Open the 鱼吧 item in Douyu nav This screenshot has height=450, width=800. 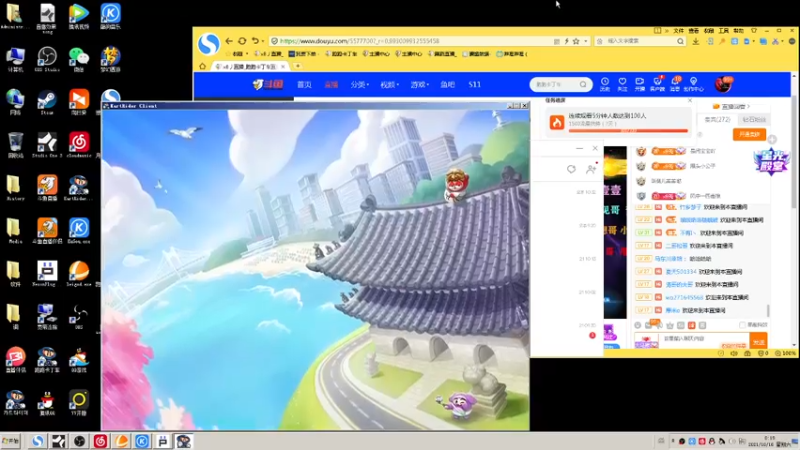tap(447, 85)
